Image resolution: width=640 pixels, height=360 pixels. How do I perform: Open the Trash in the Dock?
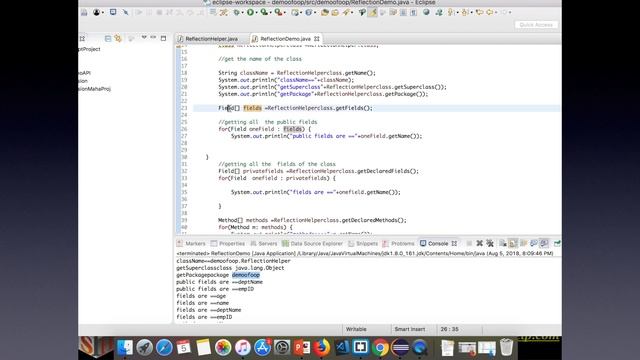[x=506, y=348]
